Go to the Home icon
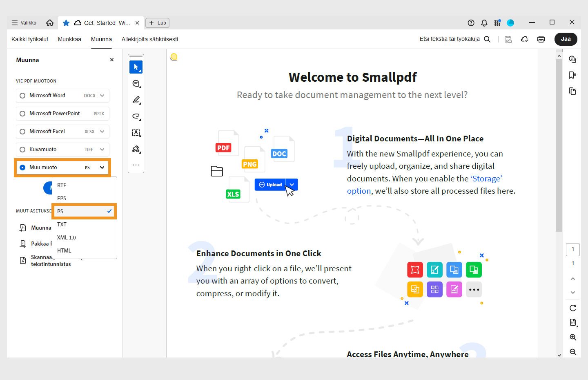The image size is (588, 380). (50, 23)
